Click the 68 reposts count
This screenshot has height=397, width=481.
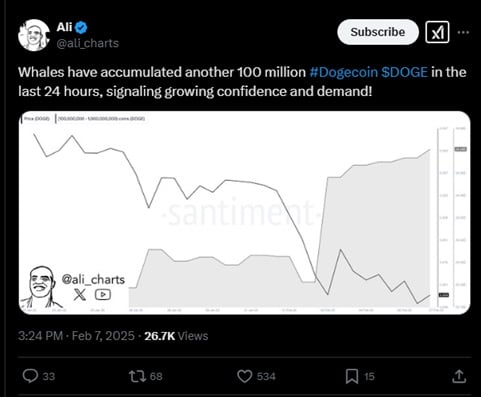156,377
